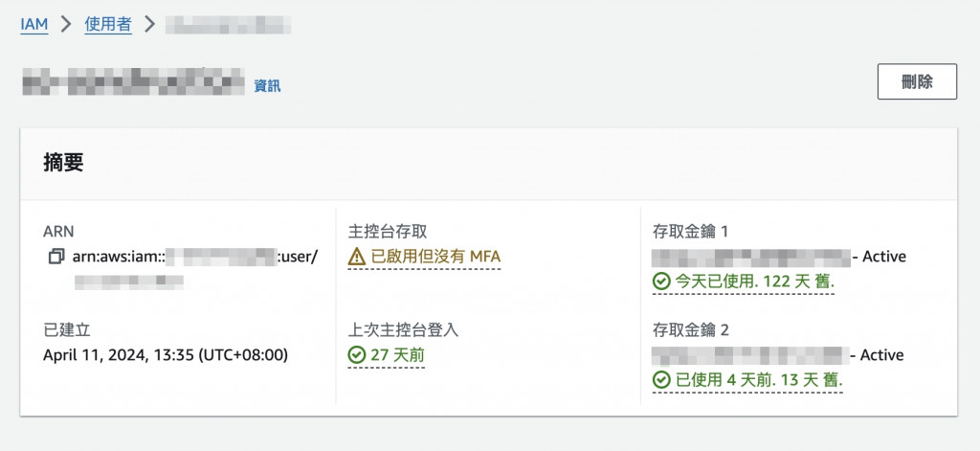Click the 摘要 section heading
Viewport: 980px width, 451px height.
click(x=63, y=163)
